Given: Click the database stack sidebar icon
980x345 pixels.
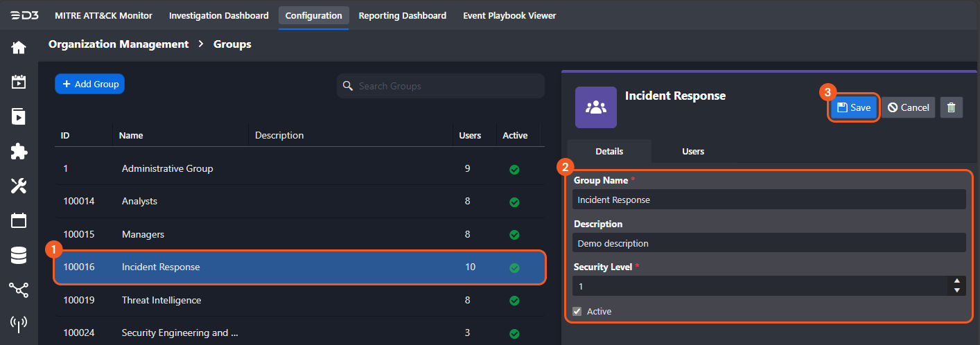Looking at the screenshot, I should point(19,255).
